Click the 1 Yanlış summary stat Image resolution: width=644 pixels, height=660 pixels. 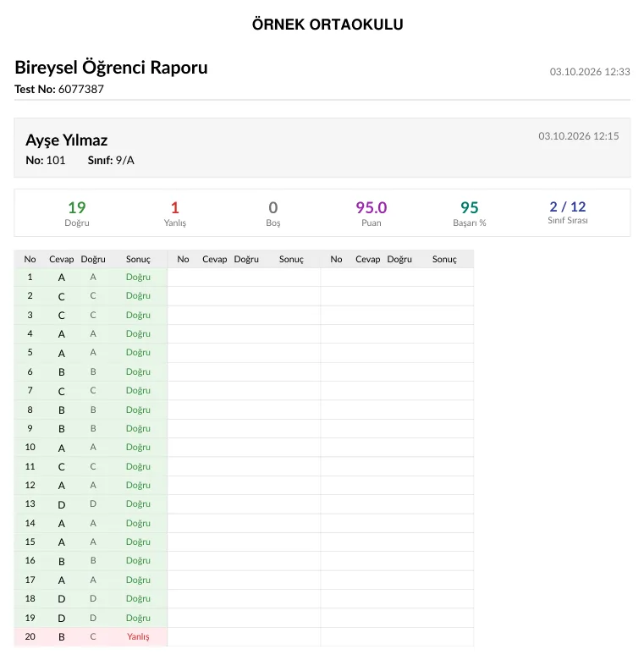pos(175,213)
